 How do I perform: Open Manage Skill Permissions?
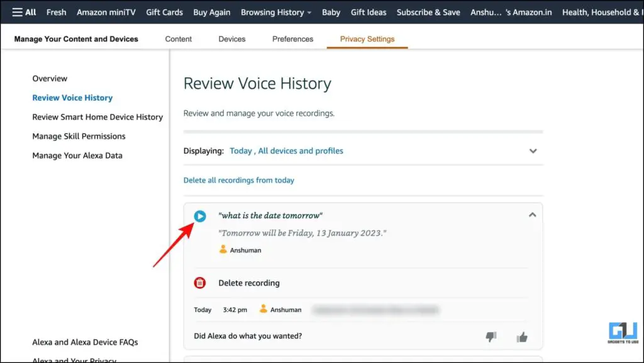pos(79,137)
